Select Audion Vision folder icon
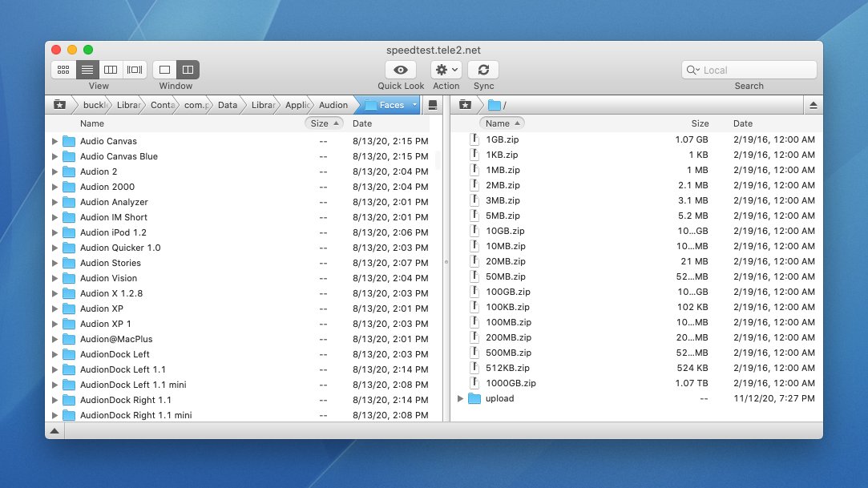 69,278
